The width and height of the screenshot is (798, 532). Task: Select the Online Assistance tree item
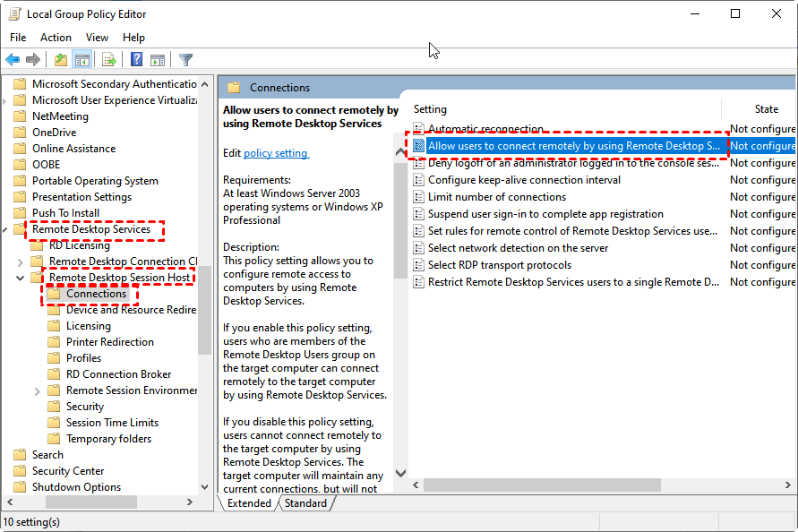pyautogui.click(x=73, y=149)
